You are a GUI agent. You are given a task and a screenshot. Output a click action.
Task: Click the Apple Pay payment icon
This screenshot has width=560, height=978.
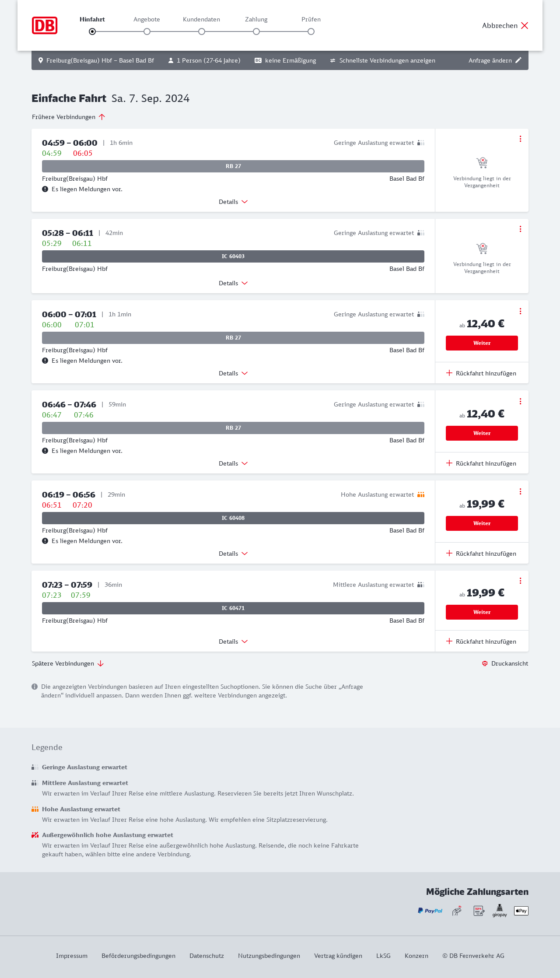pos(521,911)
